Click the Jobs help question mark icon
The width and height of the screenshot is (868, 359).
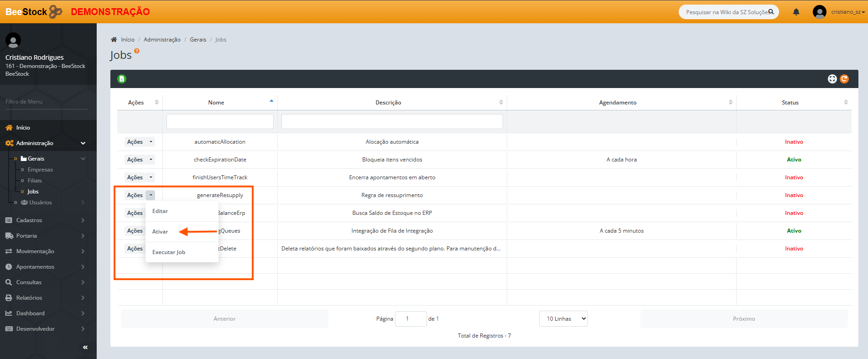tap(137, 51)
